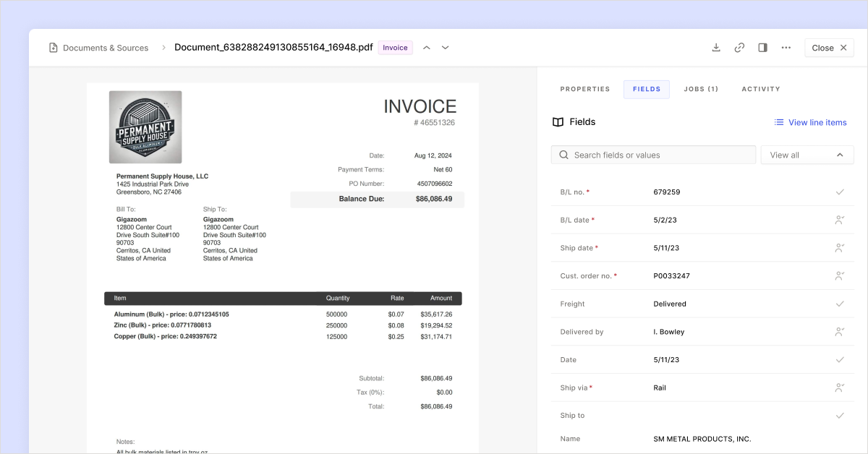
Task: Click checkmark icon for Date row
Action: click(x=840, y=359)
